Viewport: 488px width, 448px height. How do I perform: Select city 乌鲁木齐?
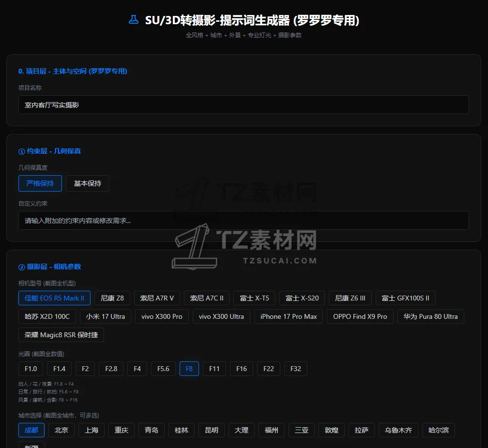click(398, 430)
